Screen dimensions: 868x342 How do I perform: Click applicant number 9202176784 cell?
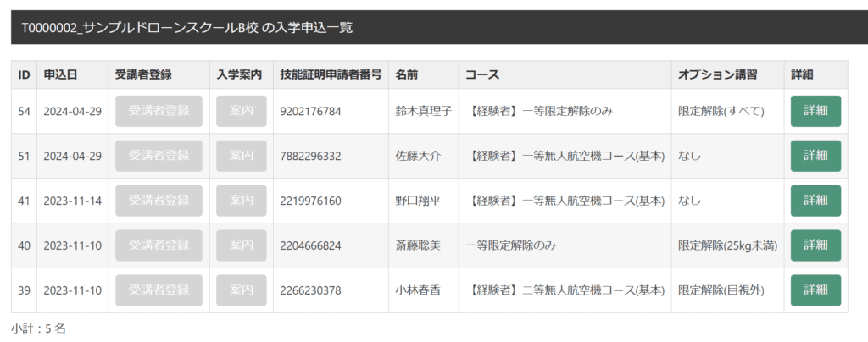tap(310, 112)
